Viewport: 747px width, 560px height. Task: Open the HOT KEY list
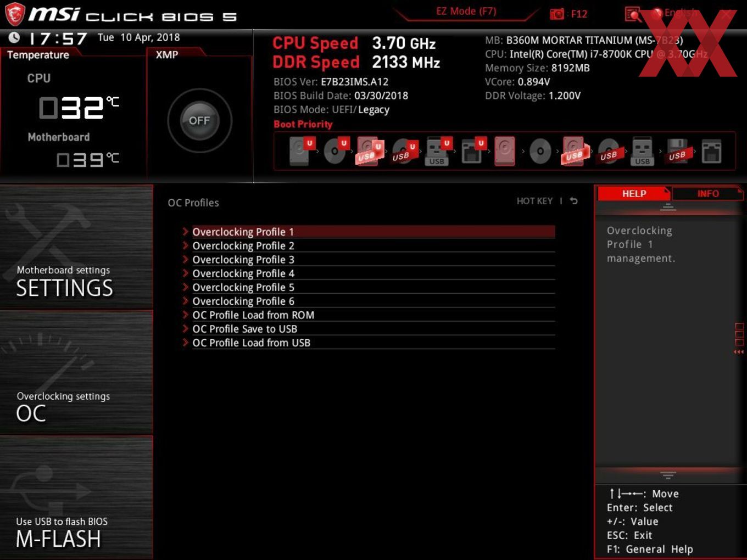(534, 201)
